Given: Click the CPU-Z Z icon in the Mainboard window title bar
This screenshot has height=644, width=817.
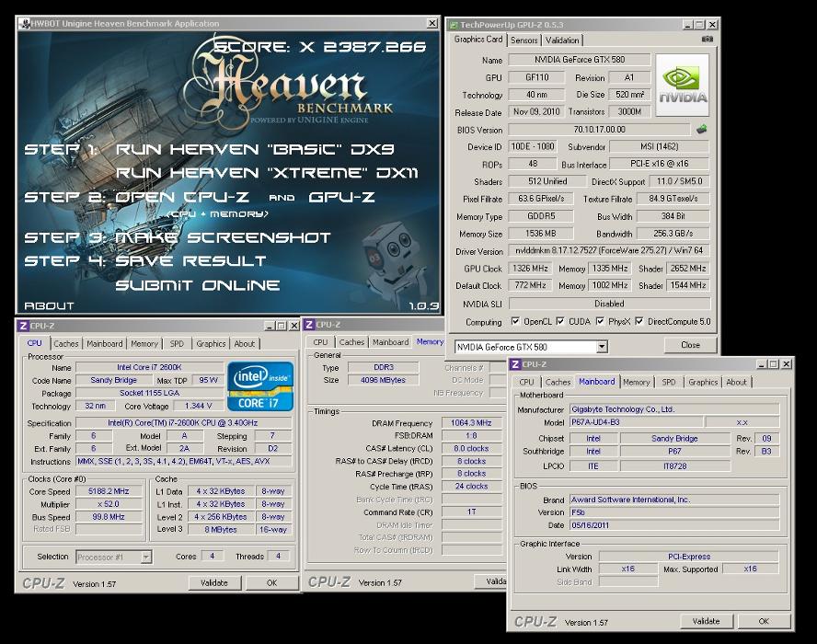Looking at the screenshot, I should click(x=515, y=364).
